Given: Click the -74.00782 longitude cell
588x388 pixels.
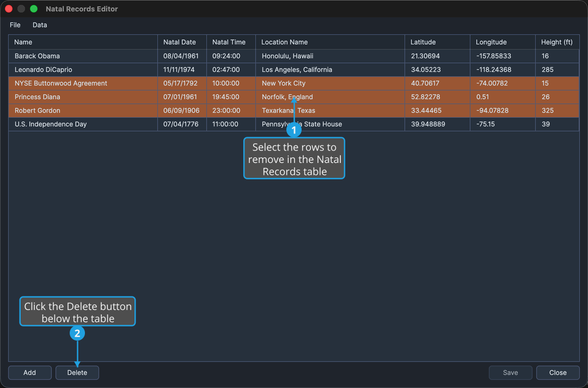Looking at the screenshot, I should [503, 83].
